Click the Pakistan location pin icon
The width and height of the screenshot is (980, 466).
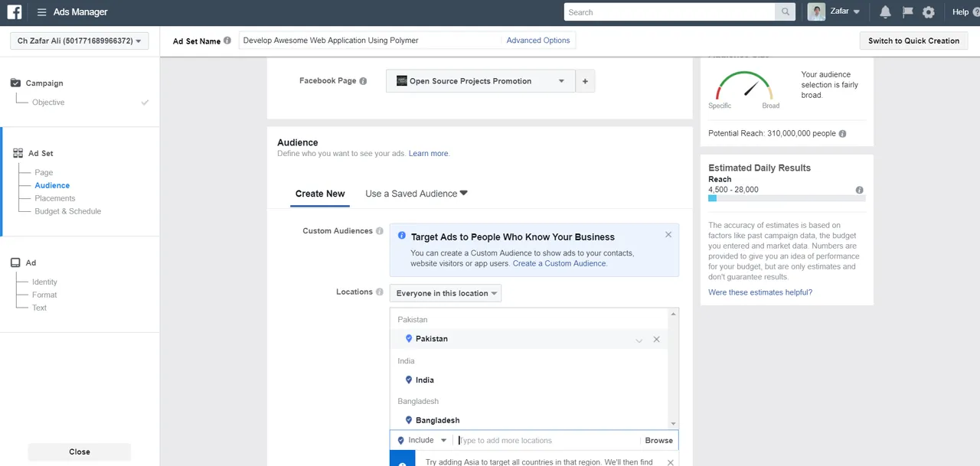coord(409,338)
